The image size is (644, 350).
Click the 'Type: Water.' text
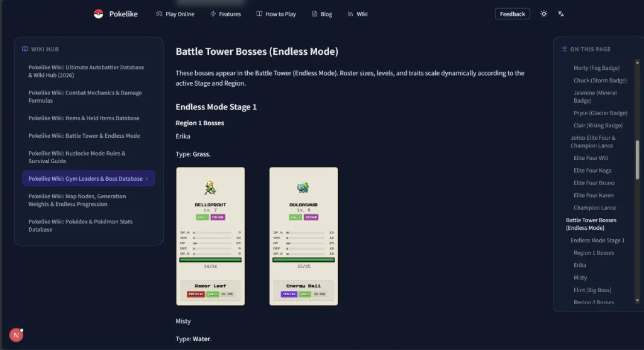[194, 339]
